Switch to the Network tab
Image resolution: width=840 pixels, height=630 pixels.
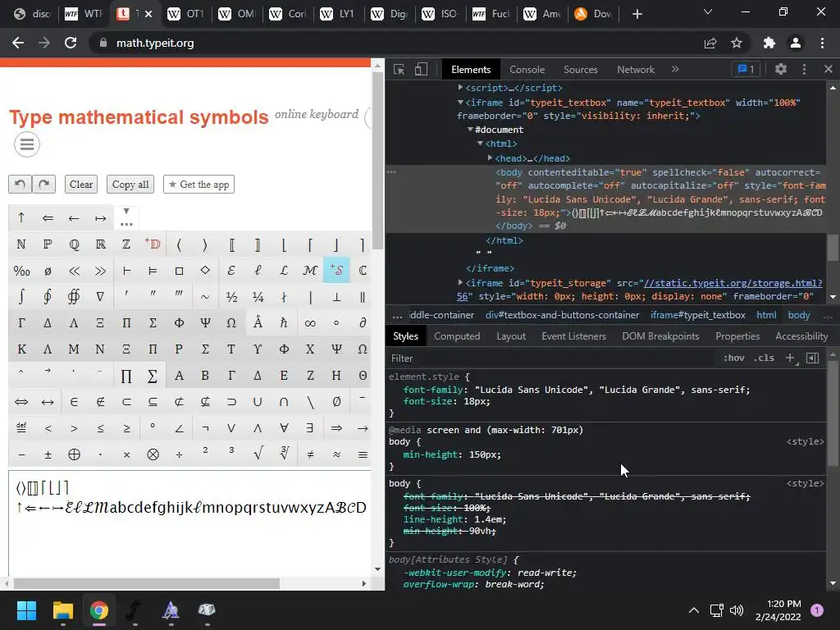[636, 70]
